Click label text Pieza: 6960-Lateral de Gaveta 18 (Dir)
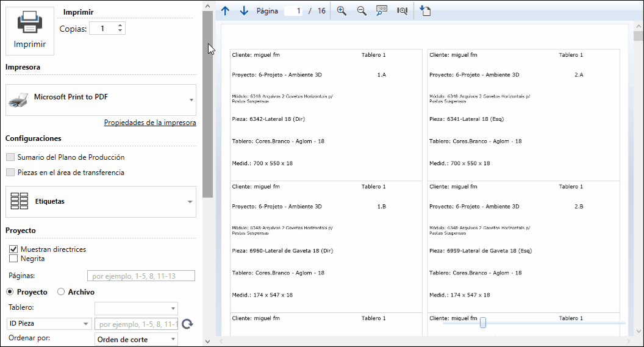 282,251
